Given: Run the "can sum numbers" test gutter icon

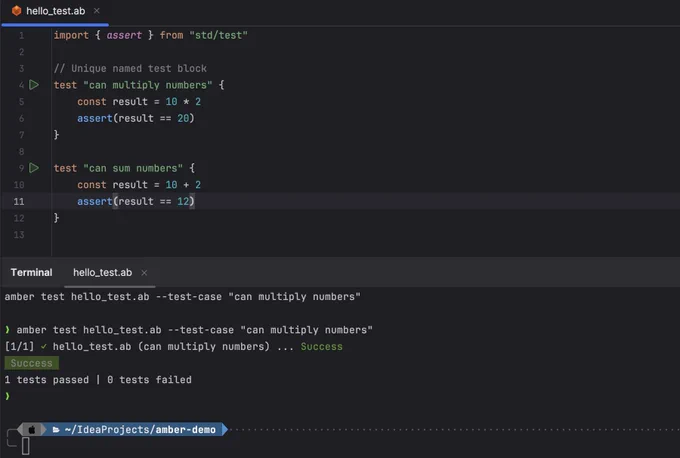Looking at the screenshot, I should point(34,168).
